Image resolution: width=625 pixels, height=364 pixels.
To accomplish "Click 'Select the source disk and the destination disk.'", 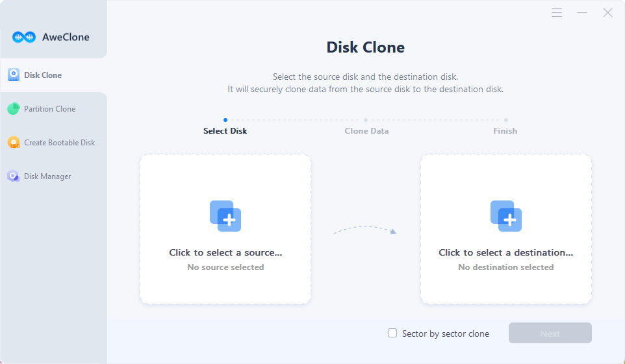I will (366, 77).
